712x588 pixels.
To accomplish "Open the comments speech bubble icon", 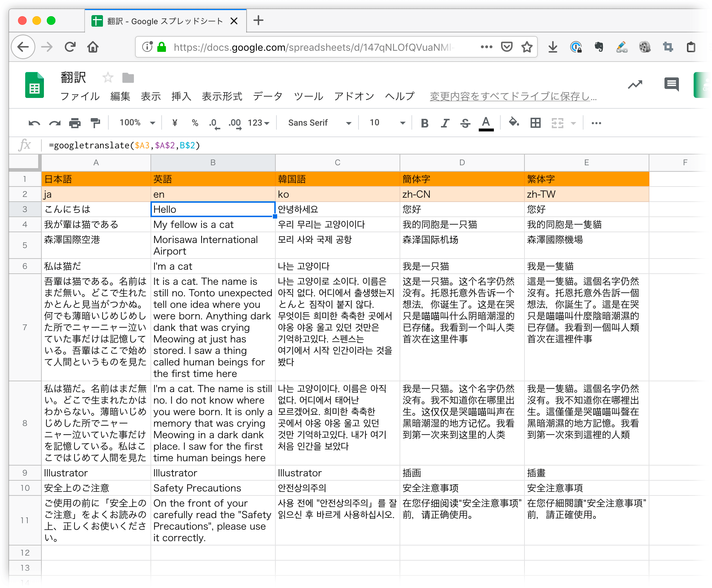I will coord(671,85).
